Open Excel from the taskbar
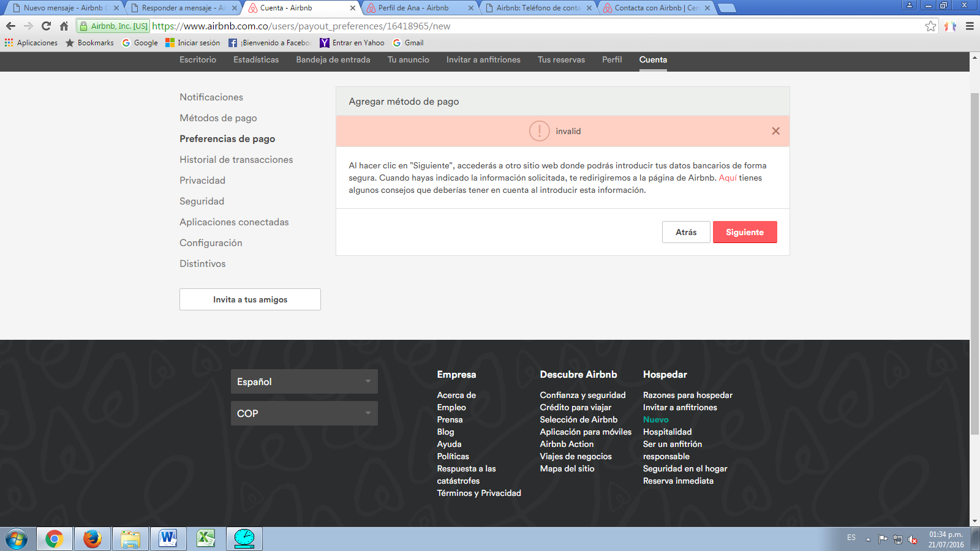The image size is (980, 551). [x=206, y=539]
